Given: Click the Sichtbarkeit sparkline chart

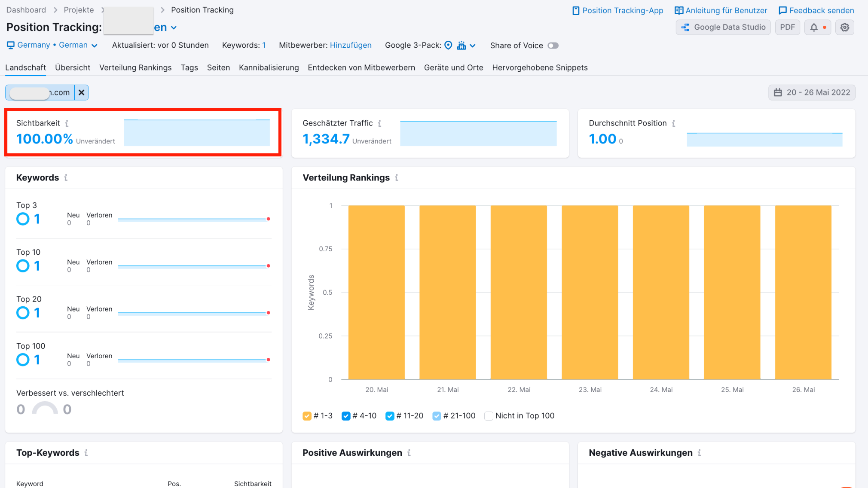Looking at the screenshot, I should point(197,133).
